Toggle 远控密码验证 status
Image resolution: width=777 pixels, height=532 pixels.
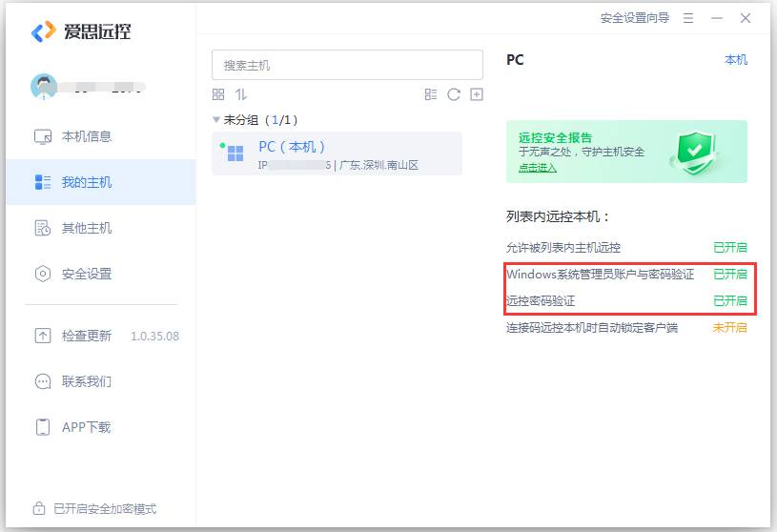point(729,300)
